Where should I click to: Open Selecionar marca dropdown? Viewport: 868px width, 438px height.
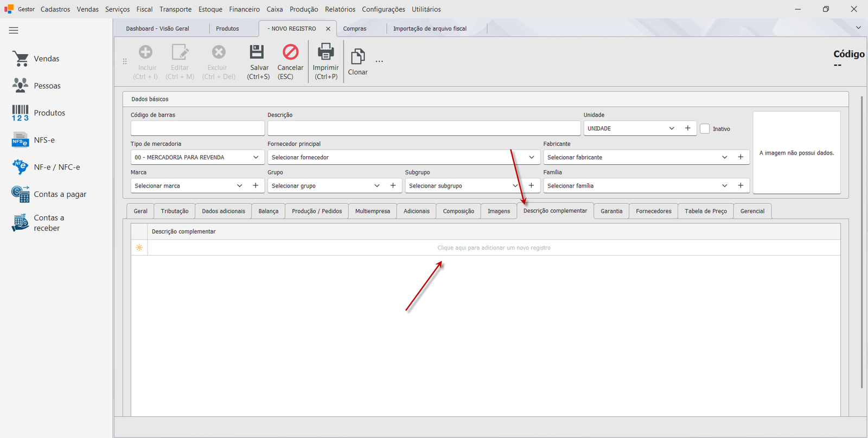pyautogui.click(x=240, y=185)
